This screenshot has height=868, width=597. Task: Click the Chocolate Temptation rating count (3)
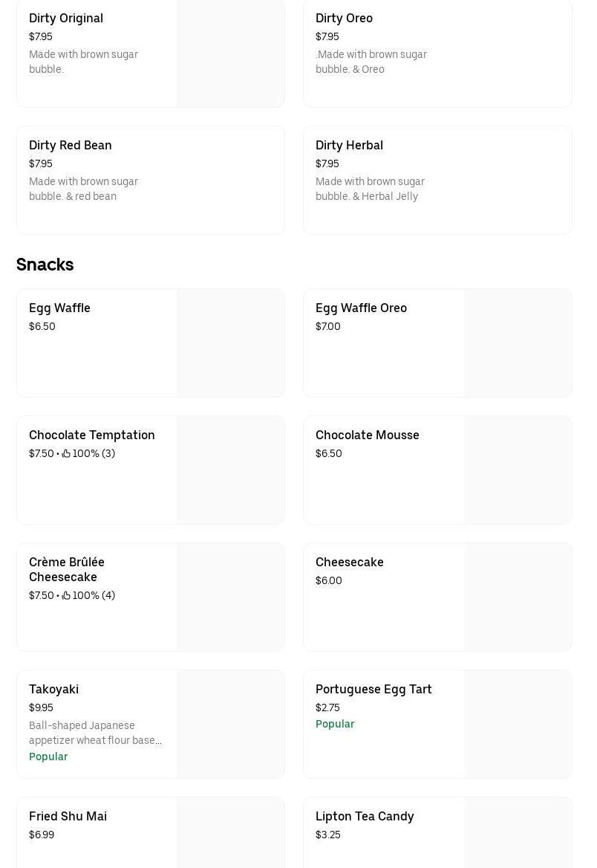pyautogui.click(x=108, y=453)
